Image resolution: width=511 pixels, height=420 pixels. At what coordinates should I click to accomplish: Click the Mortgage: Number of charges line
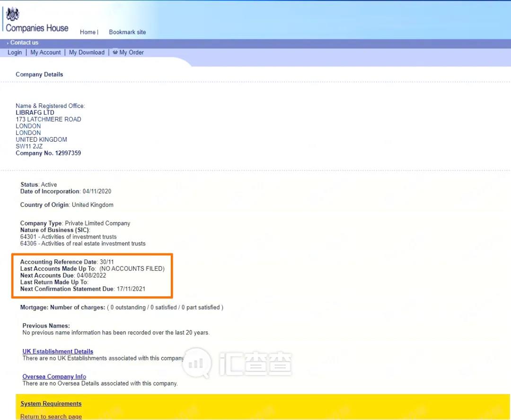[122, 307]
